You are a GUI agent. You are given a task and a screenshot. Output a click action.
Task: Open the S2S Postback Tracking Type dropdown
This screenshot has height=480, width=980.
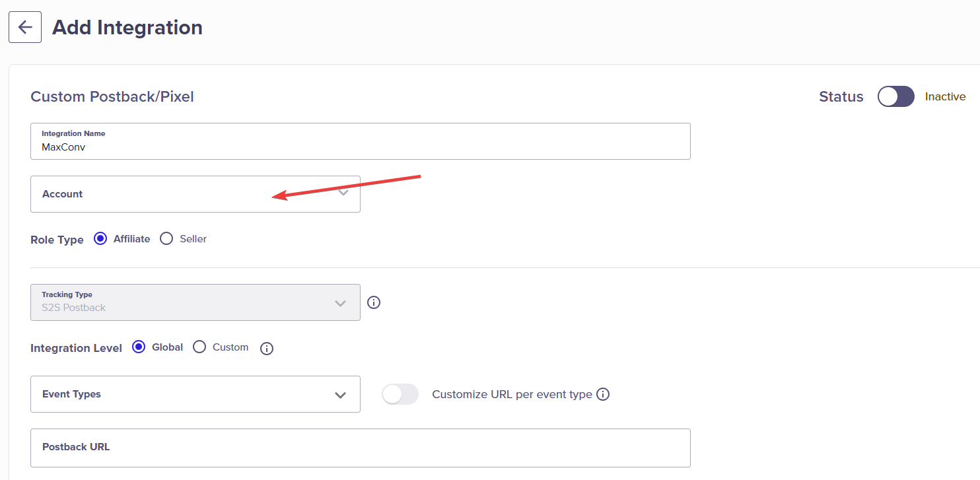point(195,302)
